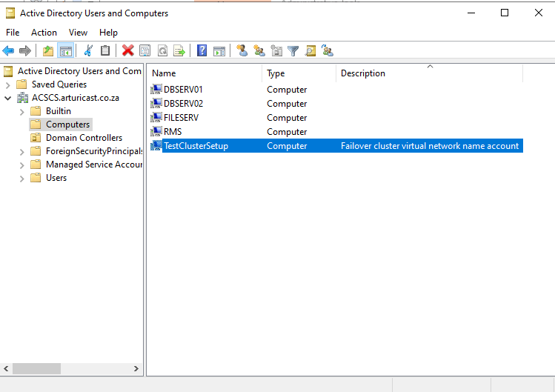The image size is (555, 392).
Task: Expand the Users container
Action: pyautogui.click(x=22, y=179)
